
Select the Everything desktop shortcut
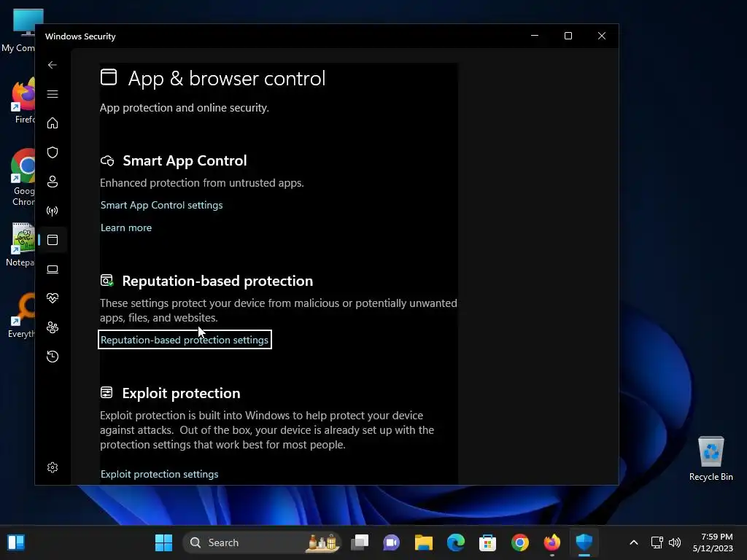tap(22, 316)
